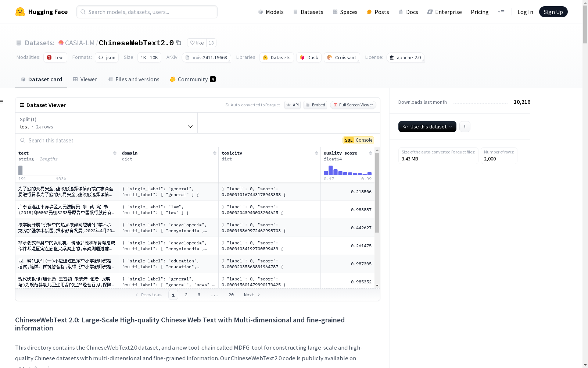Screen dimensions: 588x368
Task: Open the Dataset Viewer heading
Action: pos(43,105)
